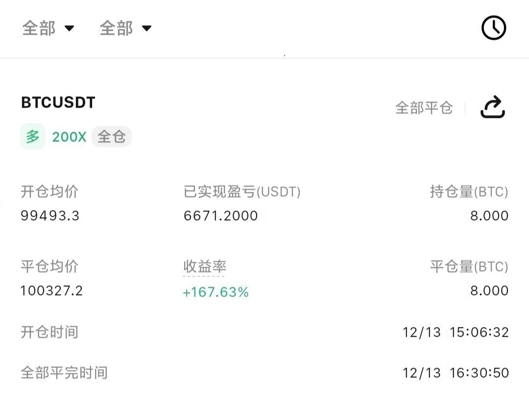Expand the second 全部 filter dropdown

click(125, 28)
